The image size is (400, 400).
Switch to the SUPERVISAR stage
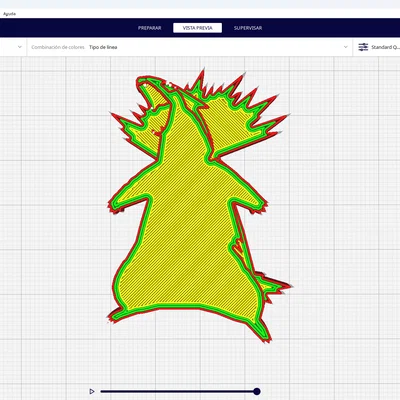tap(248, 28)
